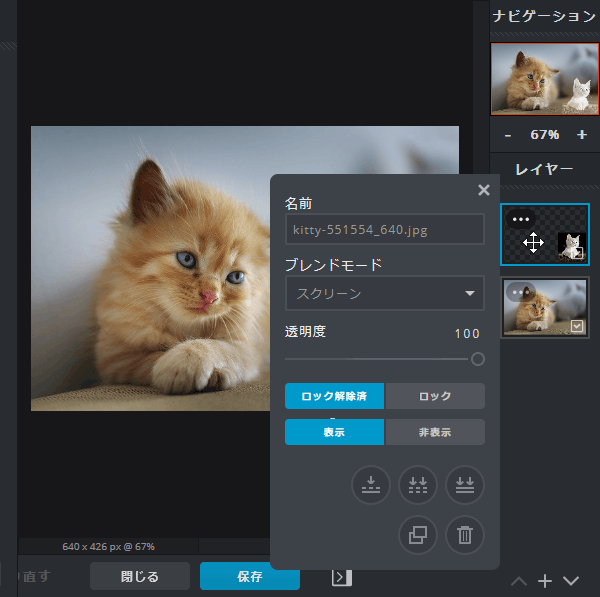Toggle visibility checkbox on the background layer
600x597 pixels.
pyautogui.click(x=577, y=326)
